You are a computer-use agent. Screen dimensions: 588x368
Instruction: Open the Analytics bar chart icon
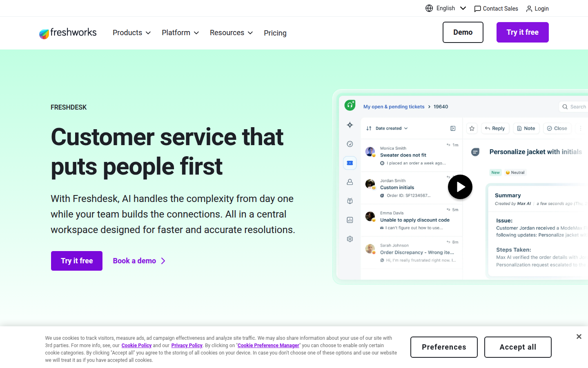pos(350,220)
